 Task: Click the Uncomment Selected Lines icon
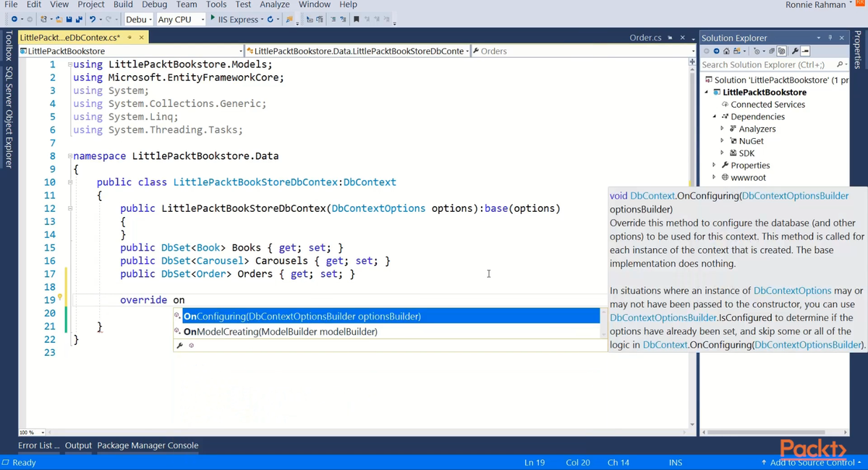[x=342, y=20]
